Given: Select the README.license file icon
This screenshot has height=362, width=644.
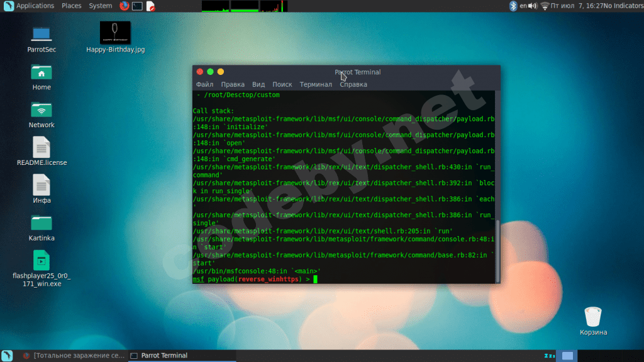Looking at the screenshot, I should (42, 147).
